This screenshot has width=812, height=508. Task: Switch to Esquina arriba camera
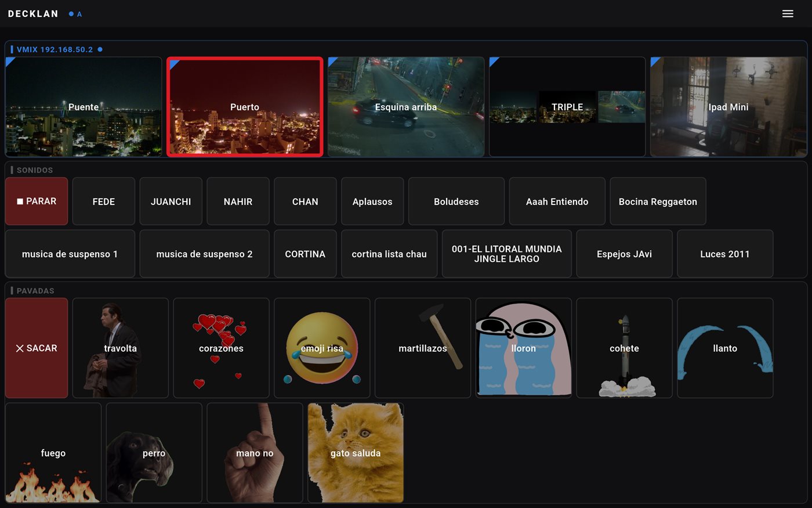[406, 107]
